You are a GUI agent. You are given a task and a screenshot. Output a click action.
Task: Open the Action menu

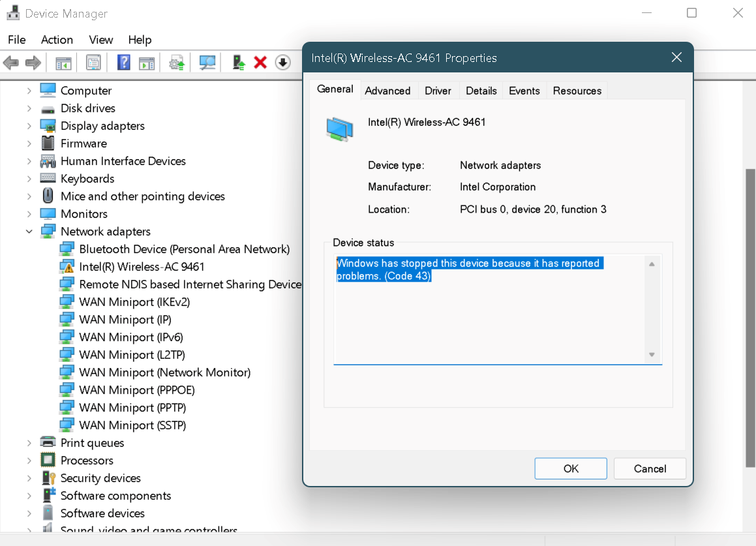[x=57, y=40]
